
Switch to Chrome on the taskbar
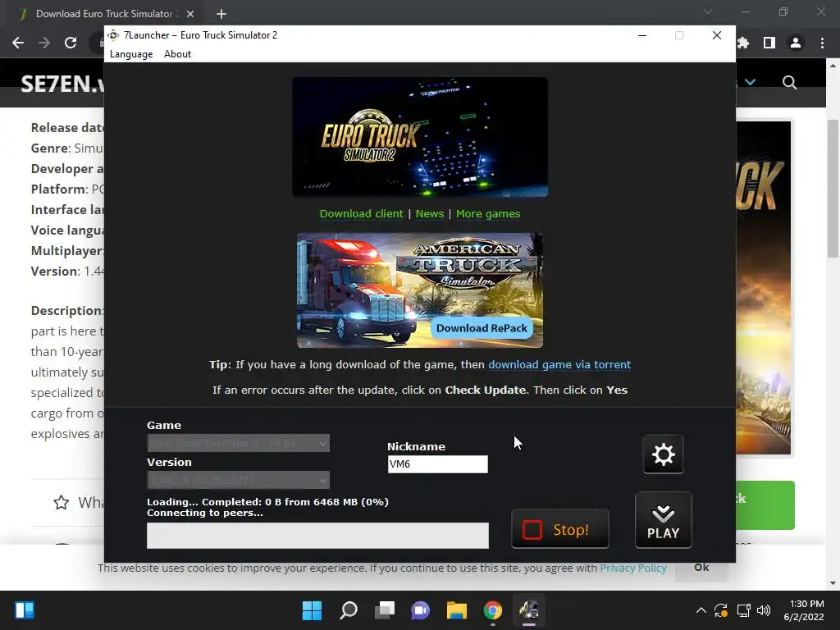(x=493, y=610)
